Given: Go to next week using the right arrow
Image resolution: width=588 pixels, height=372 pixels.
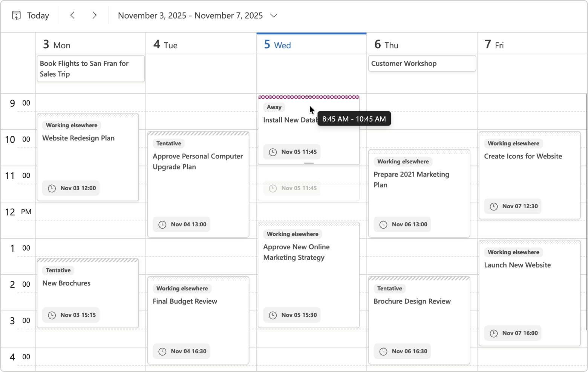Looking at the screenshot, I should pos(94,15).
